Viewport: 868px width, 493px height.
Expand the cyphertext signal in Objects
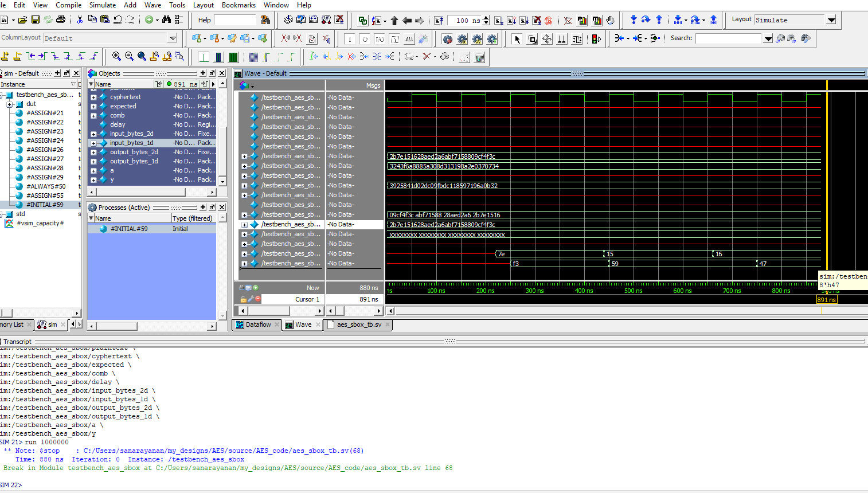pyautogui.click(x=93, y=97)
